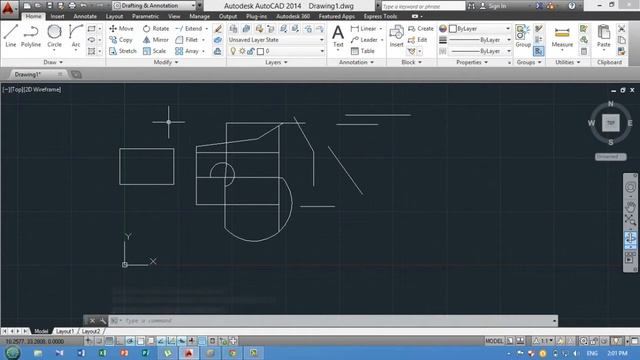Toggle MODEL space button in status bar
This screenshot has height=360, width=640.
(x=494, y=341)
